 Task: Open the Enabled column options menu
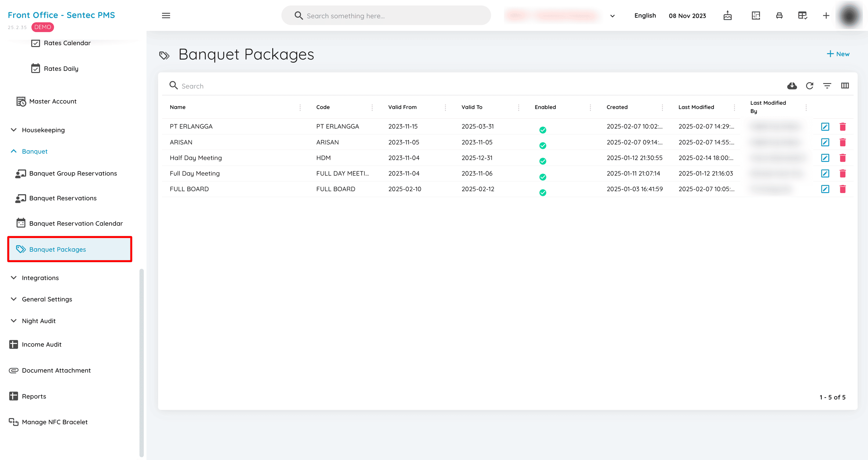pyautogui.click(x=590, y=107)
